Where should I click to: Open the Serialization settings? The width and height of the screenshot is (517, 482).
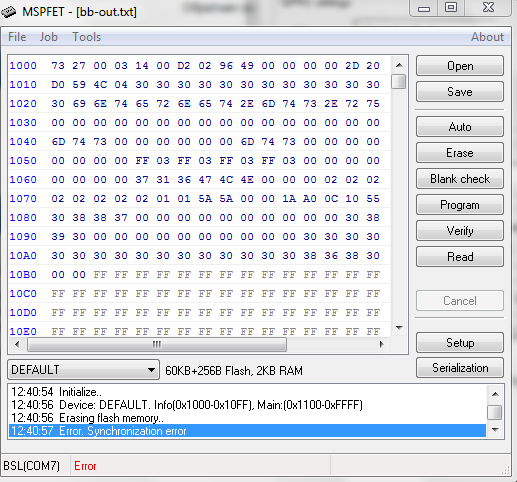coord(460,368)
